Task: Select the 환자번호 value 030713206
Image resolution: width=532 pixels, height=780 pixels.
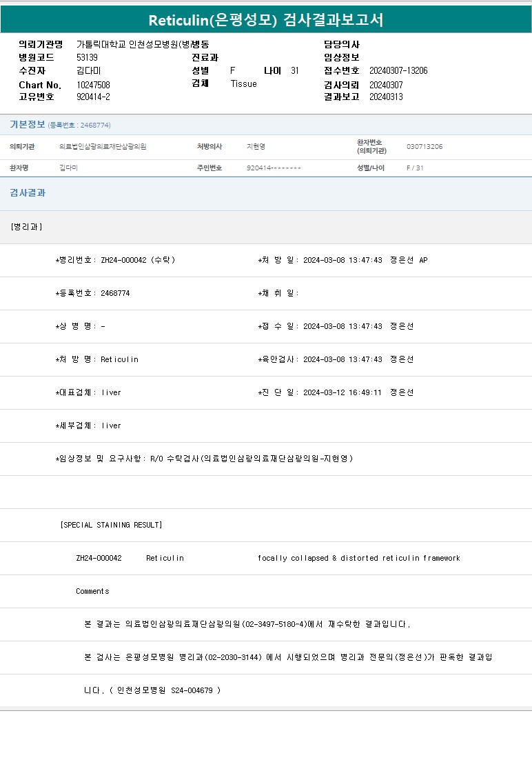Action: click(x=424, y=147)
